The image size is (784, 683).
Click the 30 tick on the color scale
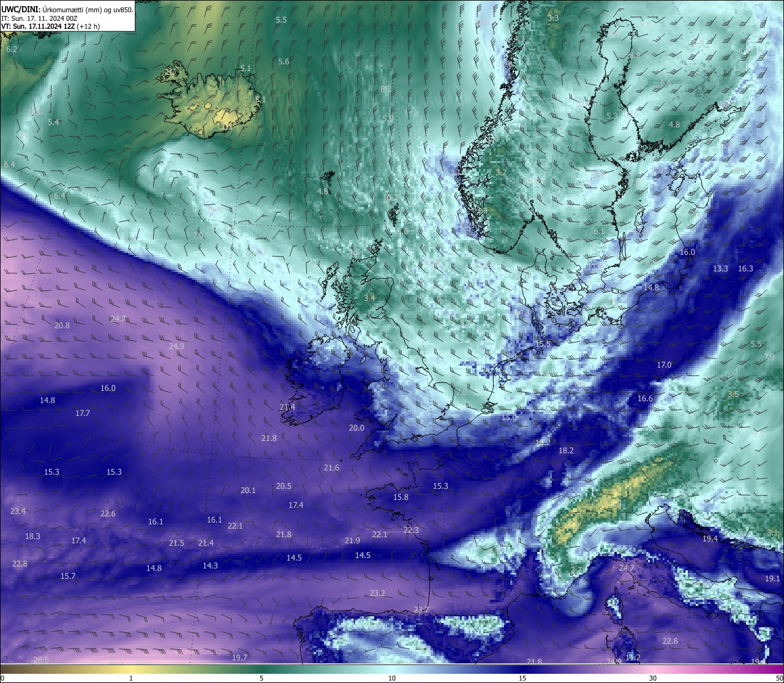[653, 677]
